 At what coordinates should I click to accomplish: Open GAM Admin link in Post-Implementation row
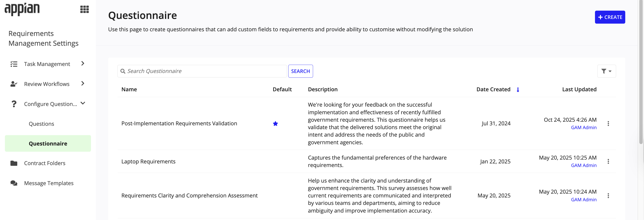pos(584,128)
